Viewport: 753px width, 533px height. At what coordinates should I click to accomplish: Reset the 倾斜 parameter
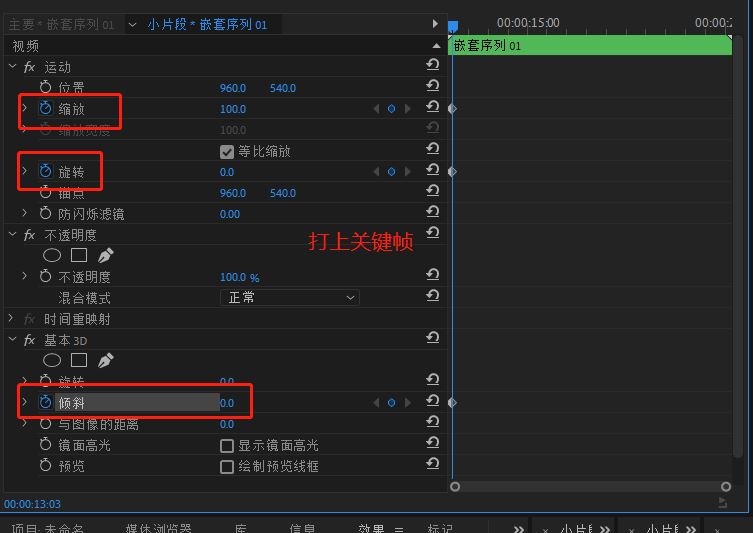(433, 401)
